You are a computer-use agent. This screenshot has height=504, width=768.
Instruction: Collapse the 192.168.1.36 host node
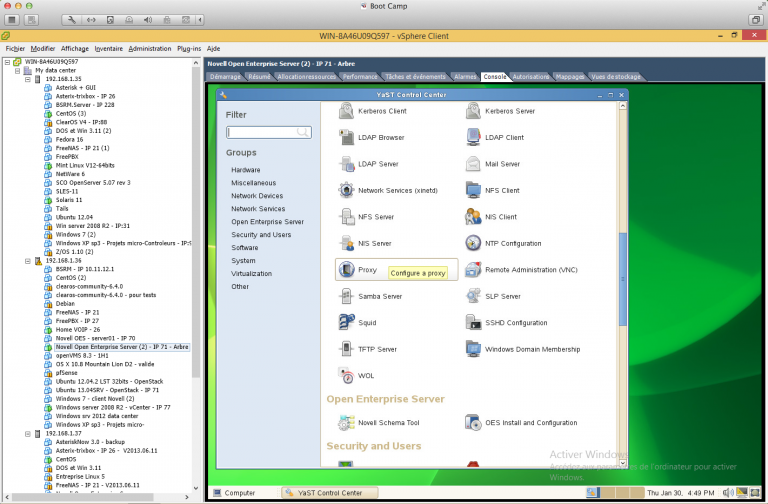coord(28,261)
